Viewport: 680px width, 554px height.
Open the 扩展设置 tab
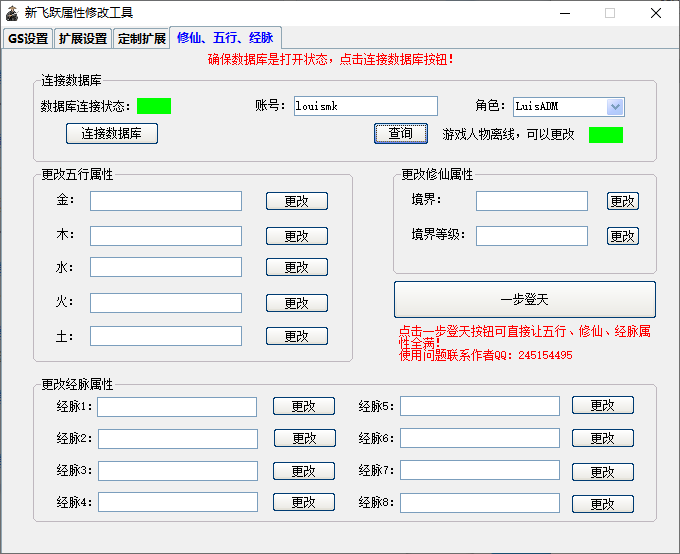82,39
